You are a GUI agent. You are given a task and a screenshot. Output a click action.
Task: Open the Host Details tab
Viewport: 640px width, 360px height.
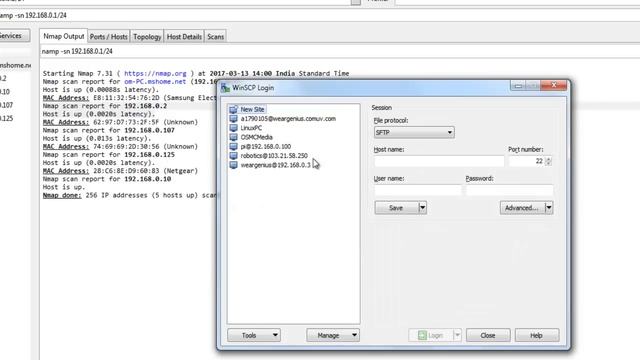click(x=184, y=37)
